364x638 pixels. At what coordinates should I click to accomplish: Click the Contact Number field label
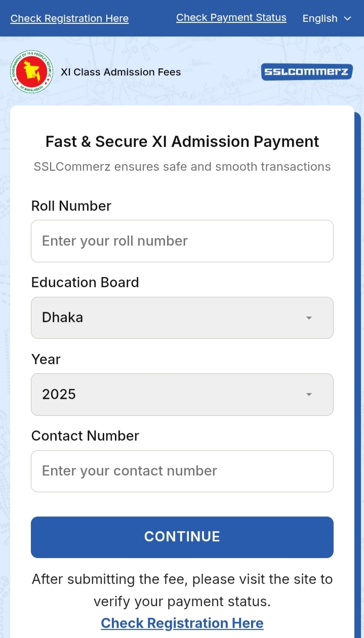[x=85, y=436]
